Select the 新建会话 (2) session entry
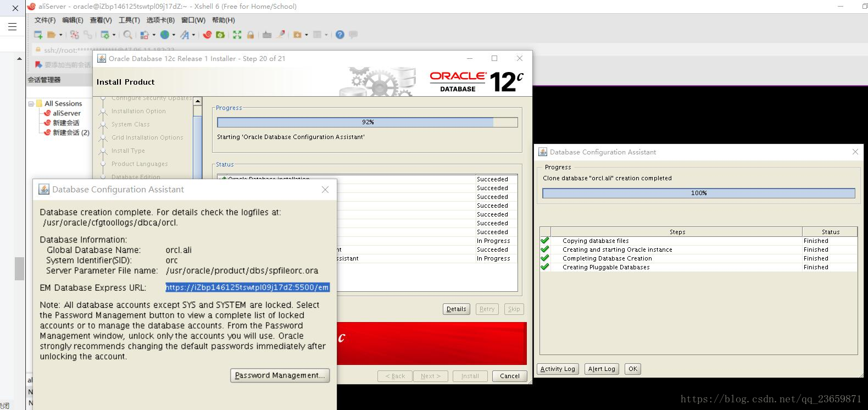 coord(71,132)
